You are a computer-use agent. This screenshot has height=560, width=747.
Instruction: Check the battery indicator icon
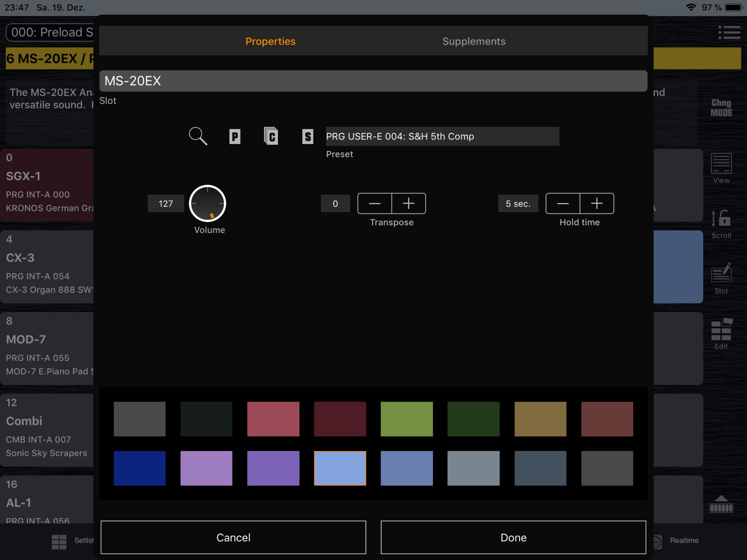734,7
